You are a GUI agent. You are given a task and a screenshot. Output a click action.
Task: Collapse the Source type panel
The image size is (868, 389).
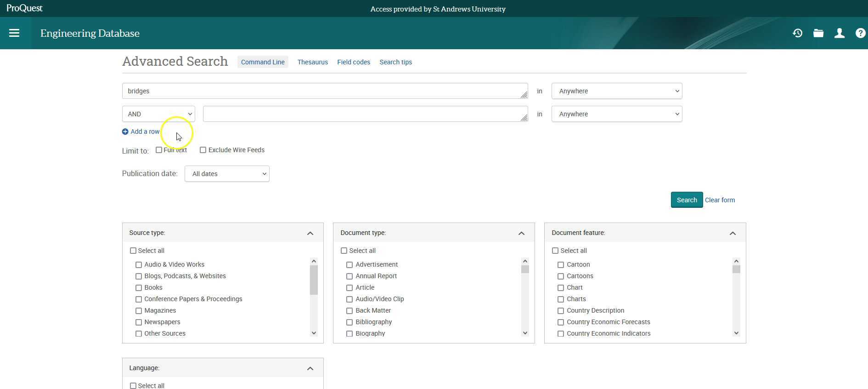point(310,233)
